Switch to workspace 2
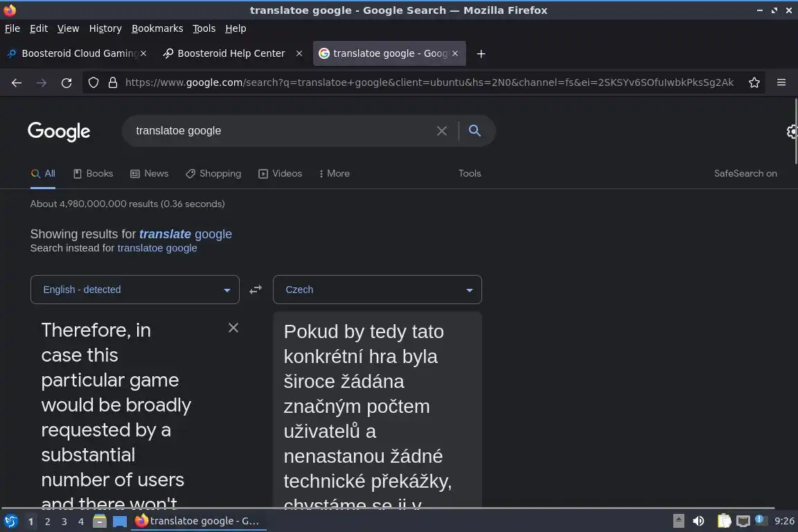This screenshot has width=798, height=532. tap(47, 522)
